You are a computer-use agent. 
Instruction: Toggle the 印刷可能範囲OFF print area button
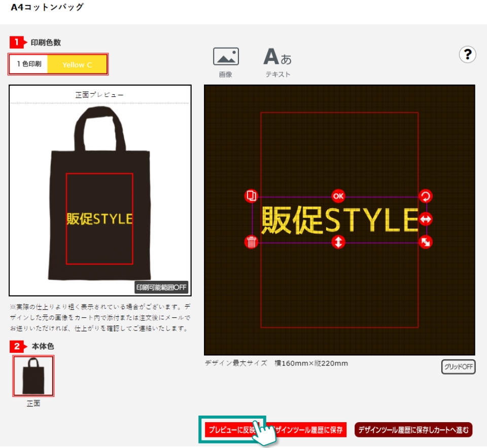[x=161, y=287]
